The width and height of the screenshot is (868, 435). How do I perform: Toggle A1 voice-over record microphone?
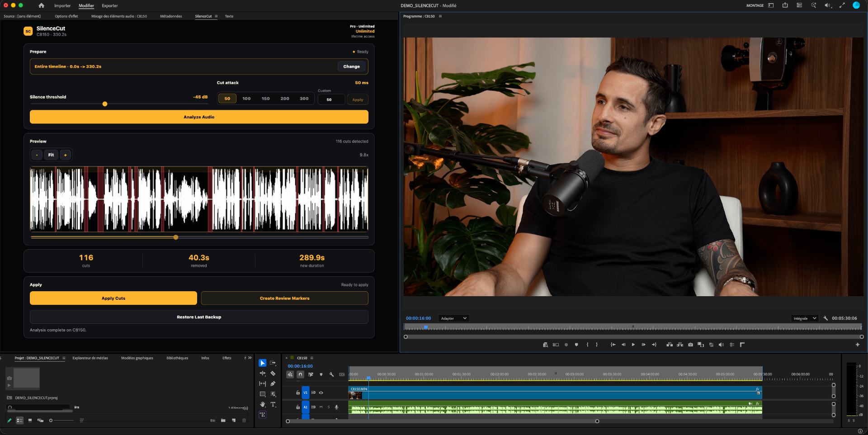(x=336, y=407)
